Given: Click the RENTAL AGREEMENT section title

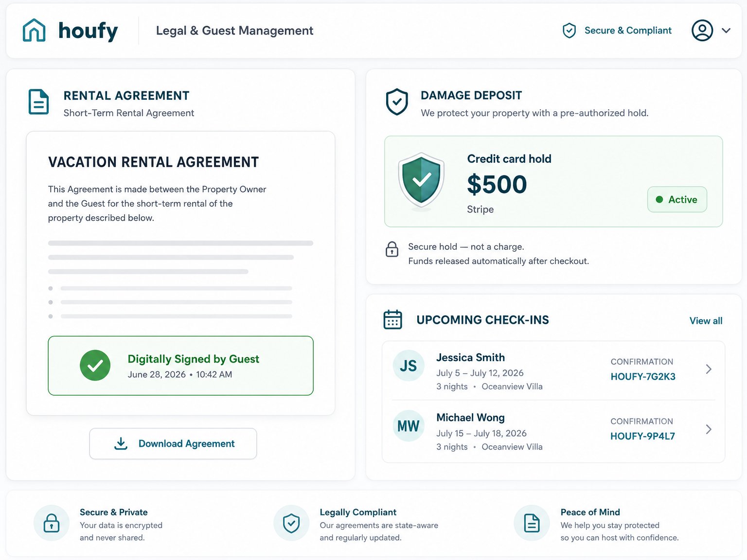Looking at the screenshot, I should pyautogui.click(x=126, y=96).
